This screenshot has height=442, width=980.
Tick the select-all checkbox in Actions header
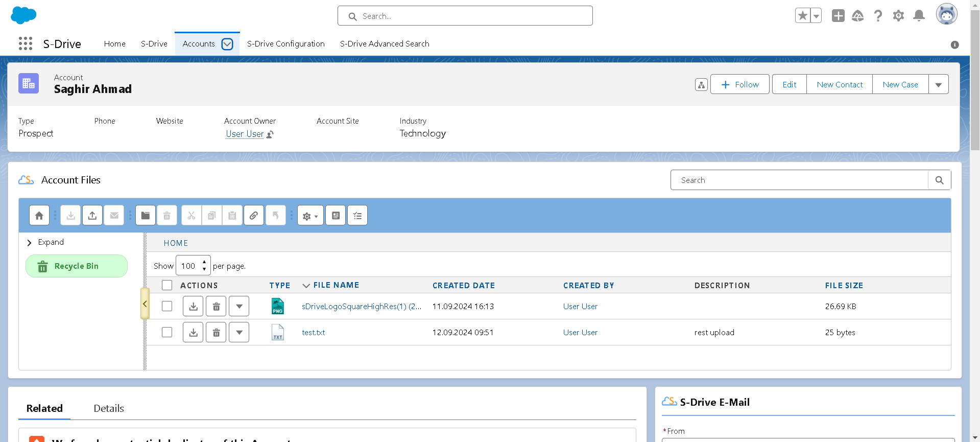tap(167, 285)
